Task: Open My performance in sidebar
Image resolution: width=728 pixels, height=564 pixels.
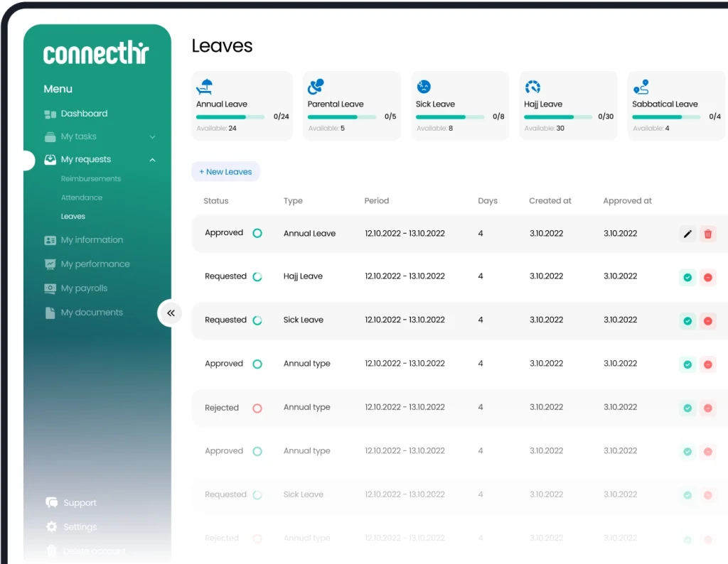Action: (x=95, y=264)
